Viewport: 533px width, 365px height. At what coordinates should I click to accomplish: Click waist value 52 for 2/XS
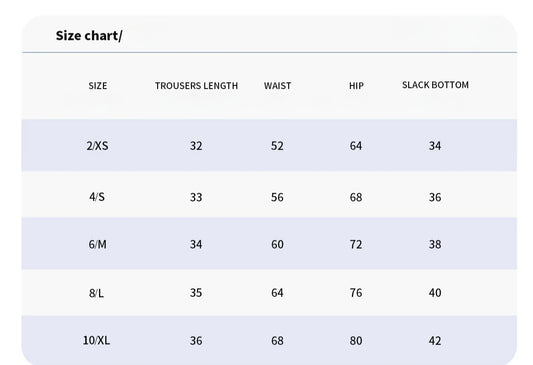[x=277, y=146]
